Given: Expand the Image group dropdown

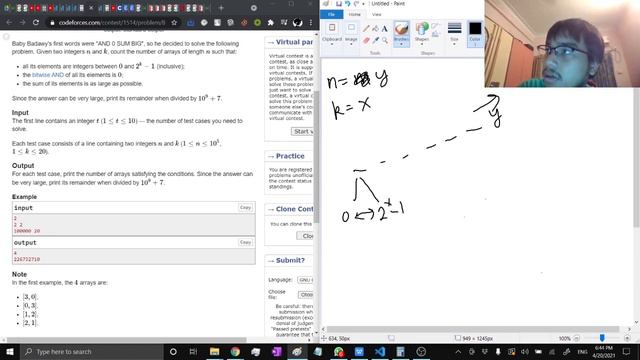Looking at the screenshot, I should click(x=351, y=44).
